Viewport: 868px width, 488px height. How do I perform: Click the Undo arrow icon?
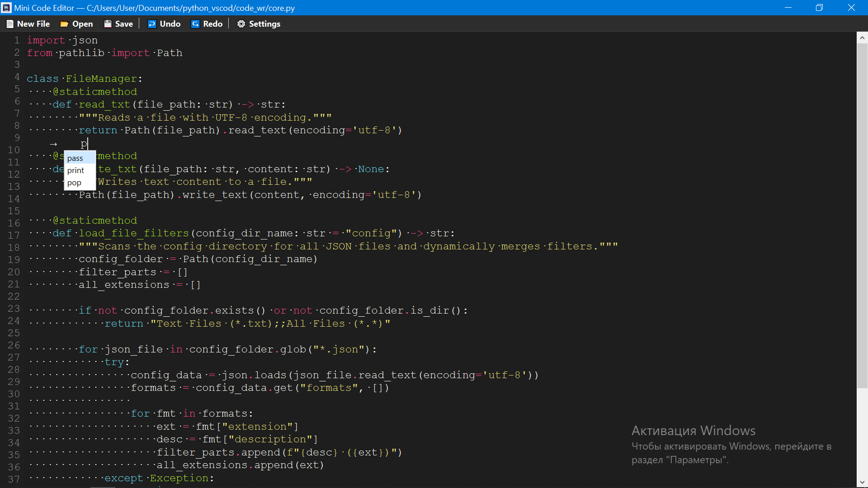[x=152, y=24]
